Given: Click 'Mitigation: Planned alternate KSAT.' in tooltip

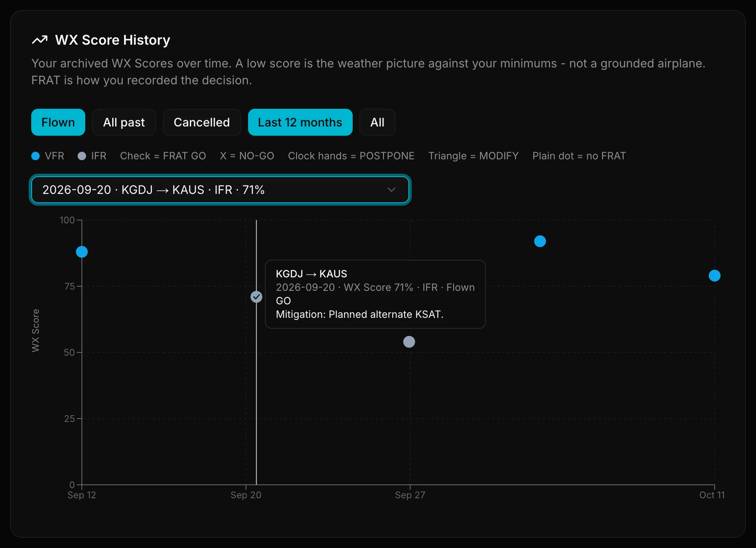Looking at the screenshot, I should pyautogui.click(x=359, y=314).
